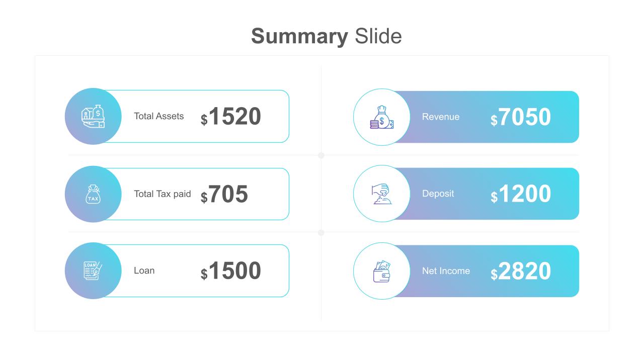Click the upper divider dot on center line
The width and height of the screenshot is (644, 362).
click(321, 155)
